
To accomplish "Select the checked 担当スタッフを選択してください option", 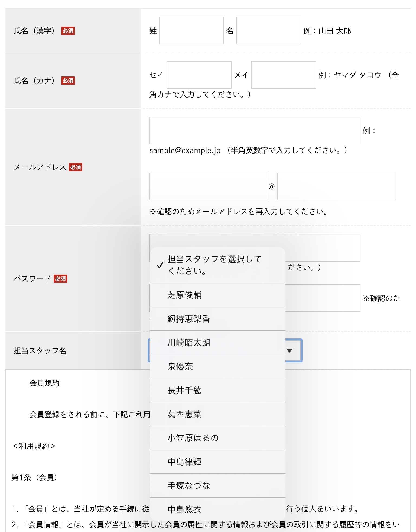I will coord(218,265).
